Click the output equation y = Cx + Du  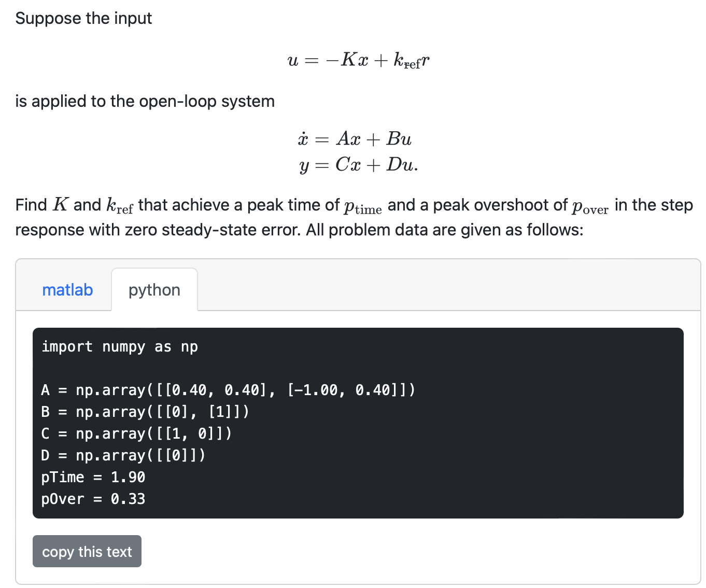coord(359,165)
